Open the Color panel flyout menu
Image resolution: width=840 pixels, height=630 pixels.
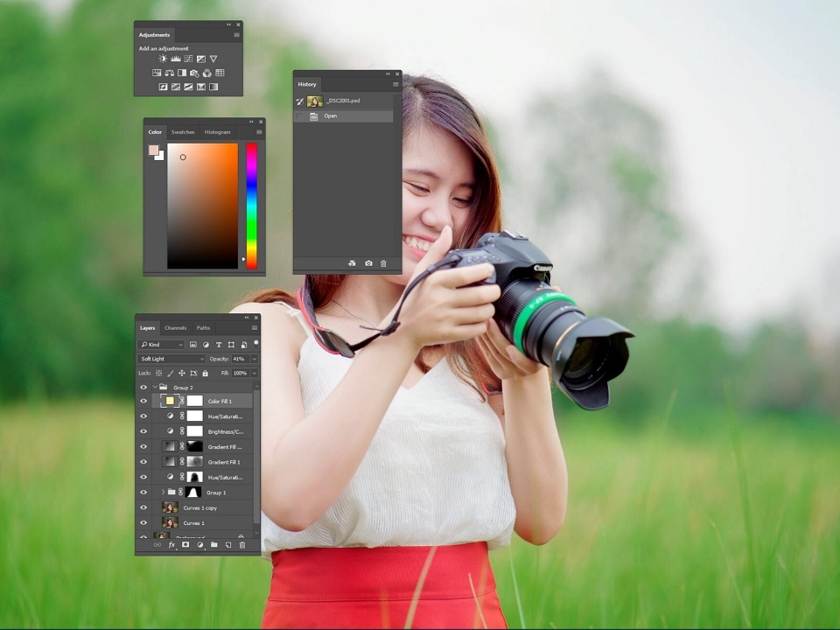(259, 132)
